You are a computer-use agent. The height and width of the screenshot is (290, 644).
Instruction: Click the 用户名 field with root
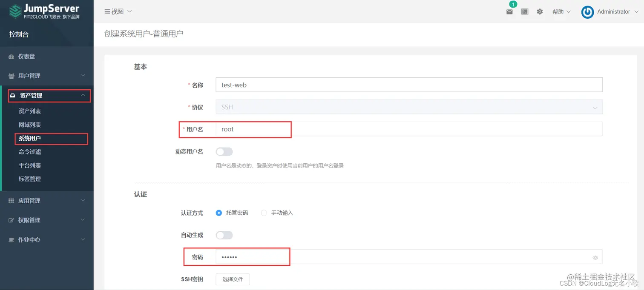[x=409, y=129]
